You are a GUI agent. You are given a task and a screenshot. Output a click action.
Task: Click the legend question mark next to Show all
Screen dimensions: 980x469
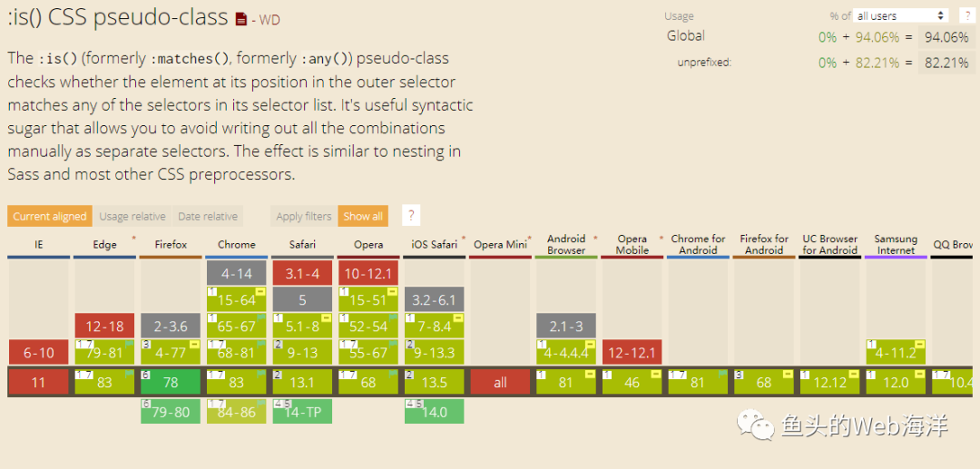pyautogui.click(x=411, y=215)
